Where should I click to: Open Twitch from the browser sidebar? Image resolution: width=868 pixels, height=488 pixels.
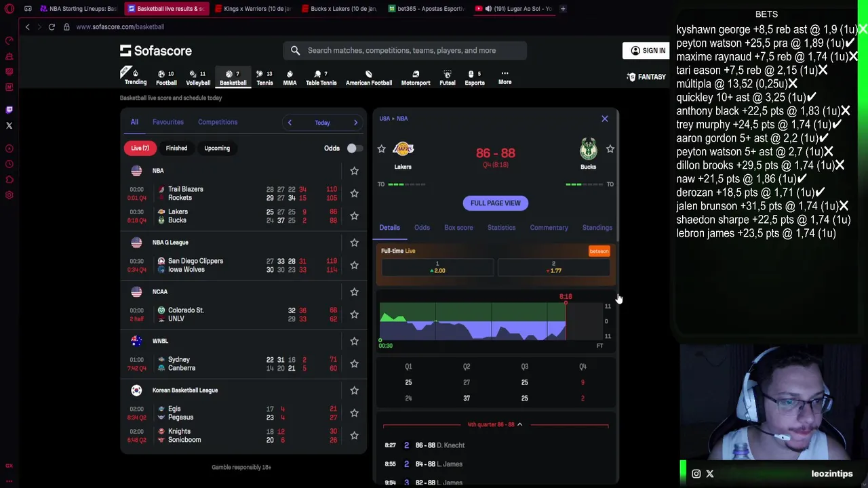coord(9,110)
